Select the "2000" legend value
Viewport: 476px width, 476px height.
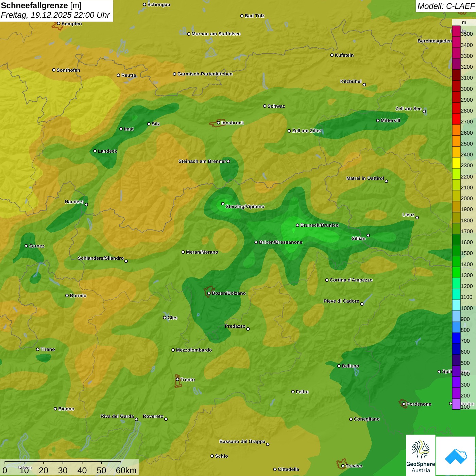466,199
